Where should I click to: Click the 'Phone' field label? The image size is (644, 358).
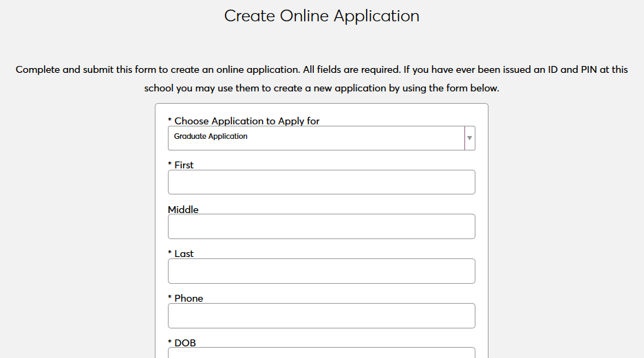tap(189, 298)
